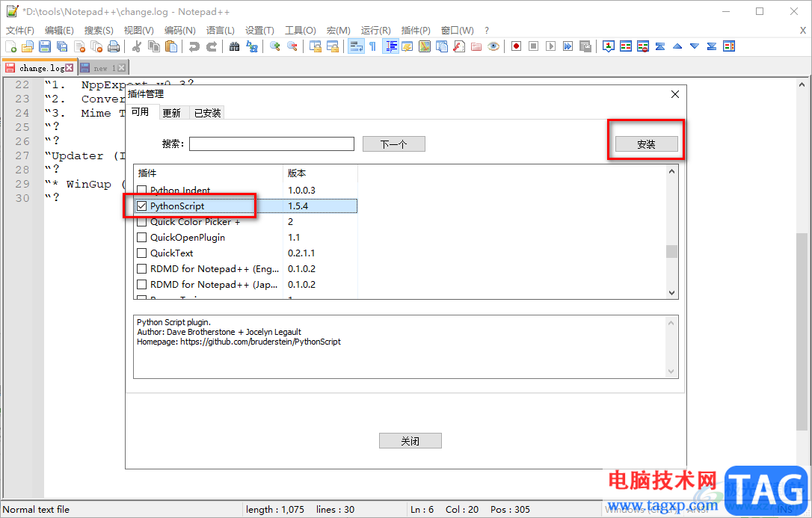The image size is (812, 518).
Task: Check the Quick Color Picker + checkbox
Action: coord(141,221)
